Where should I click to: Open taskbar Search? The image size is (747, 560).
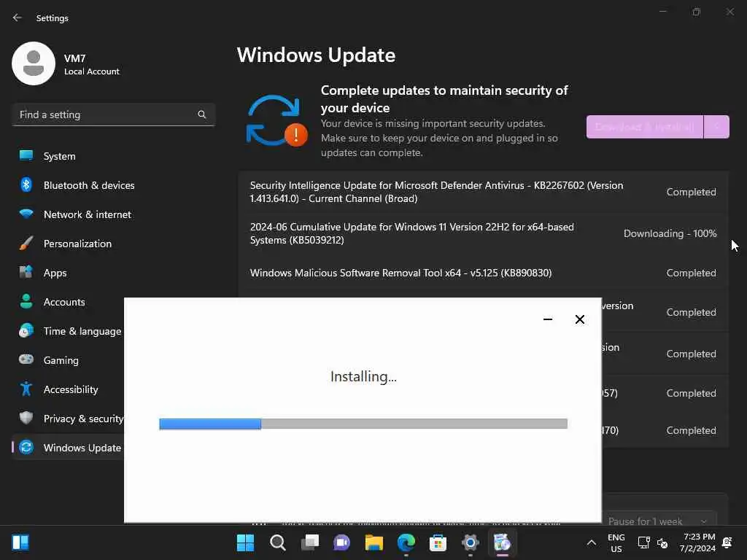pyautogui.click(x=278, y=542)
